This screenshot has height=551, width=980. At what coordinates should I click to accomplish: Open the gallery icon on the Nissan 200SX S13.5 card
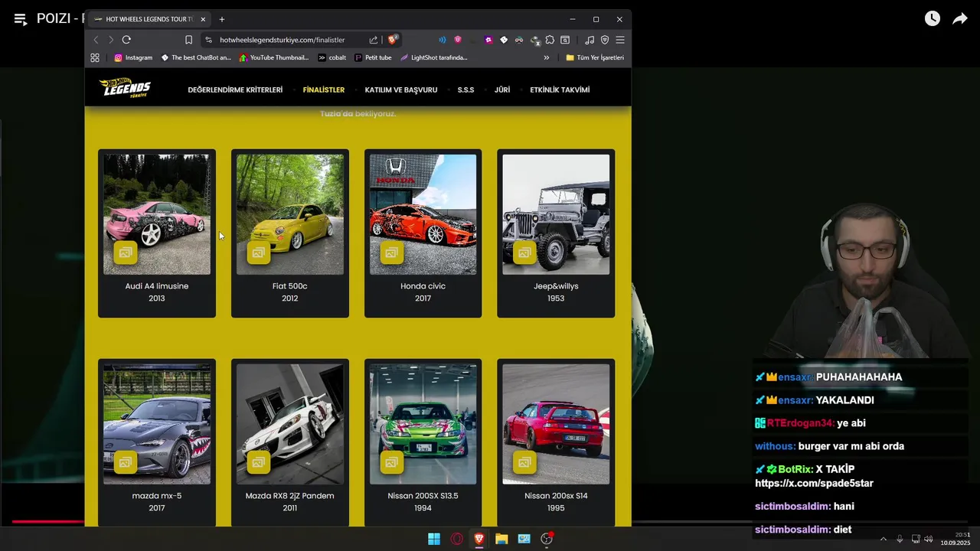[391, 462]
